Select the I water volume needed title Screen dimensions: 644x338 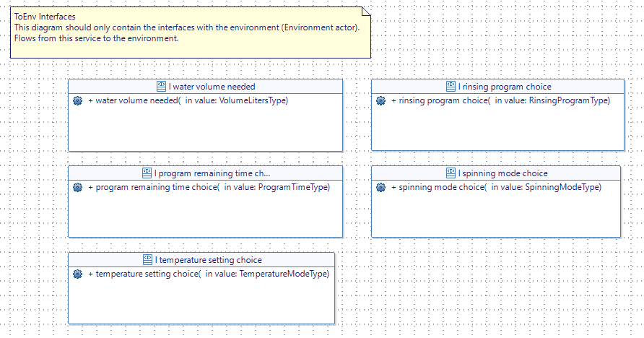click(212, 87)
